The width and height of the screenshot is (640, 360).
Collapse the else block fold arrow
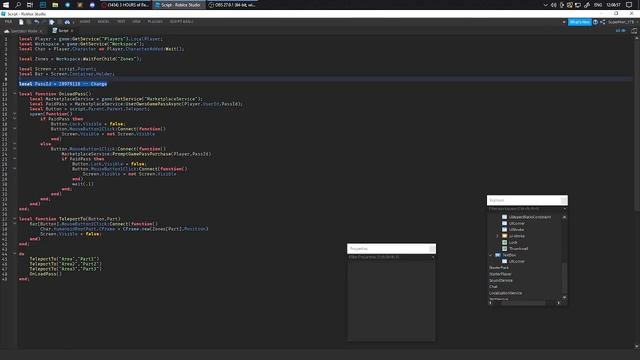pyautogui.click(x=15, y=144)
